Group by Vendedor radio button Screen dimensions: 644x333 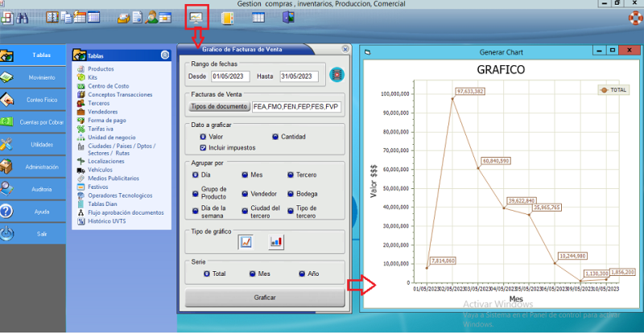pyautogui.click(x=246, y=194)
